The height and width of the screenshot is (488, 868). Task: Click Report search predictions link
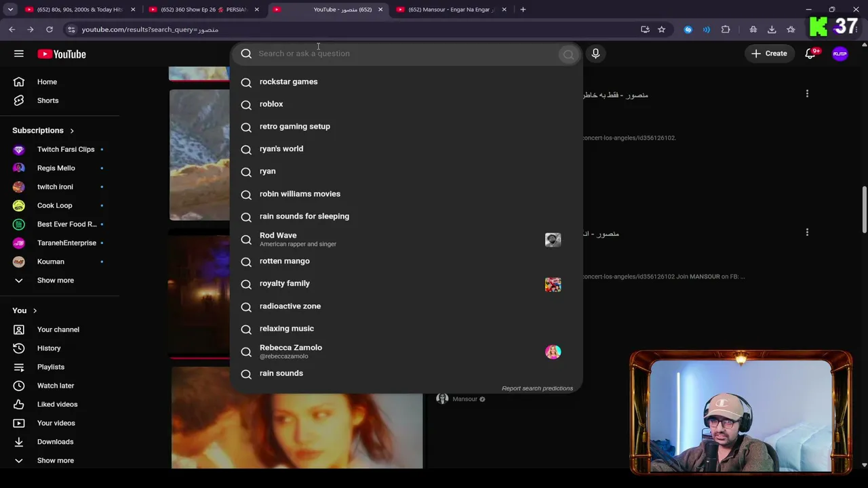(537, 388)
